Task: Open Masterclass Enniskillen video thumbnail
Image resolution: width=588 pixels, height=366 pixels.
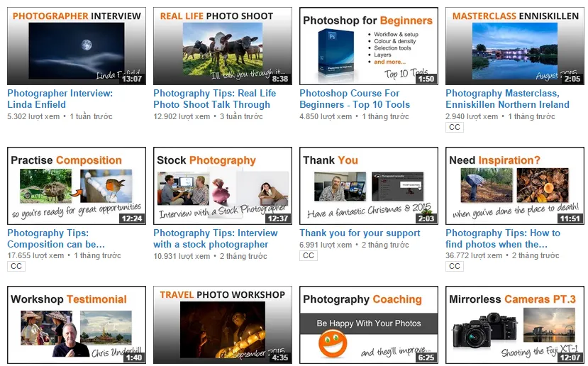Action: pyautogui.click(x=515, y=46)
